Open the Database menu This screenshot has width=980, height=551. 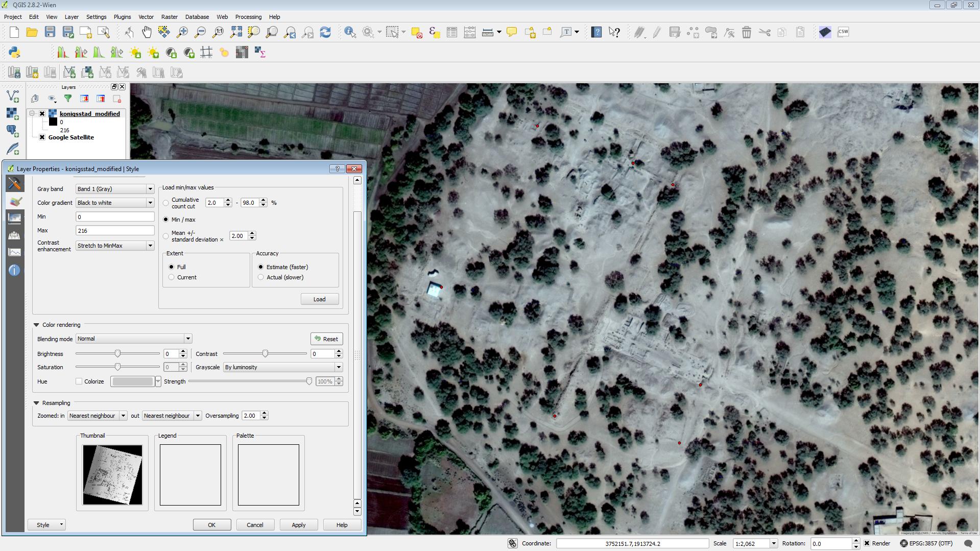click(197, 17)
